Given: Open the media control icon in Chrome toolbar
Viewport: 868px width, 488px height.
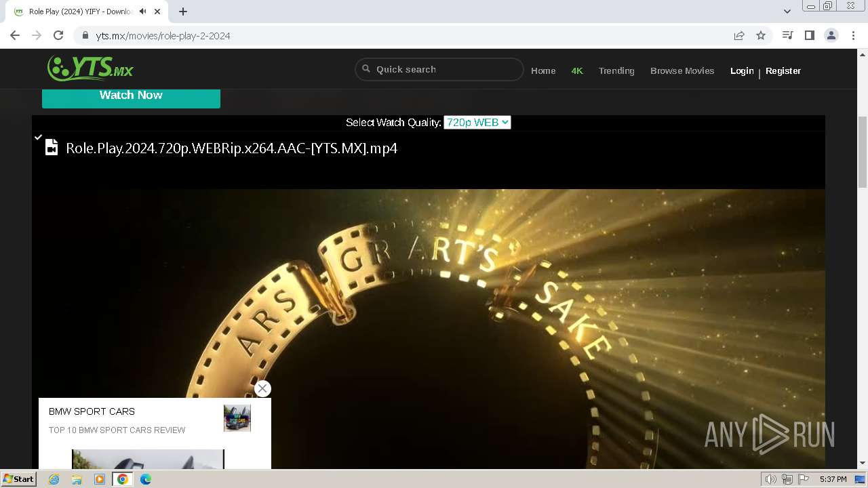Looking at the screenshot, I should (787, 35).
